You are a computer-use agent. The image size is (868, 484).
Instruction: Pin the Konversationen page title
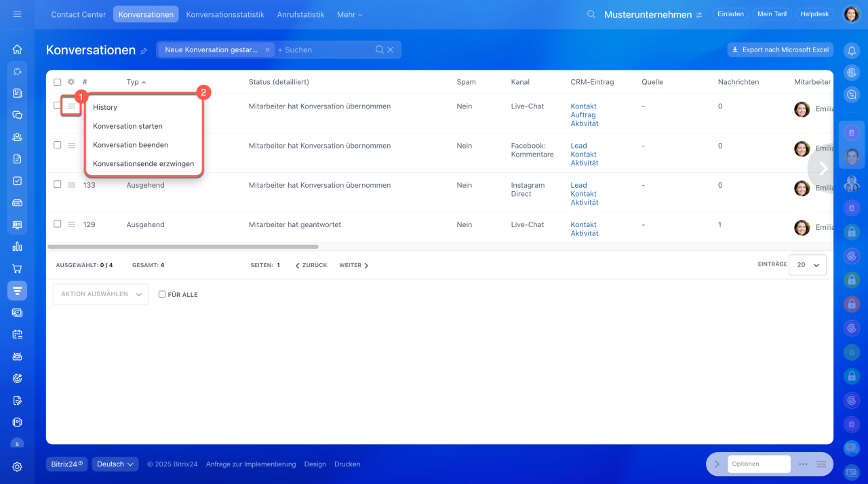144,51
